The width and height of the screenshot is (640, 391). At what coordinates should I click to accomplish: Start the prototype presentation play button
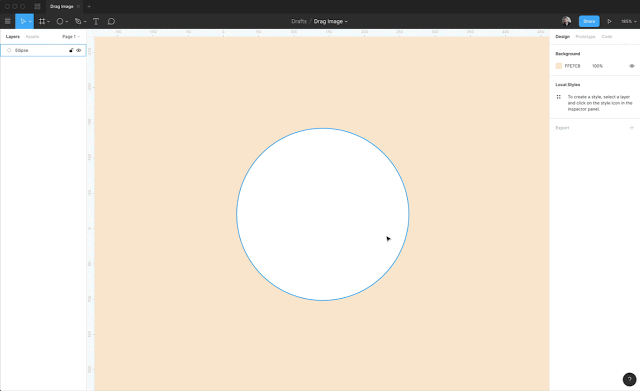point(609,21)
